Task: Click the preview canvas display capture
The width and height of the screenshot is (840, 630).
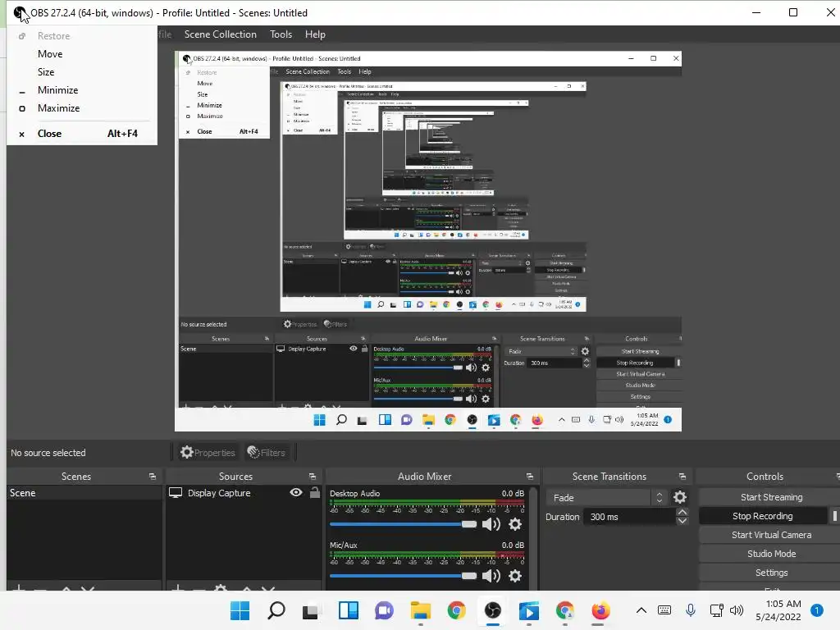Action: click(428, 241)
